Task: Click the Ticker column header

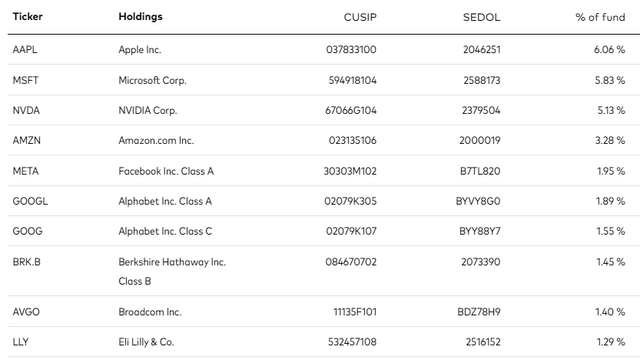Action: 27,17
